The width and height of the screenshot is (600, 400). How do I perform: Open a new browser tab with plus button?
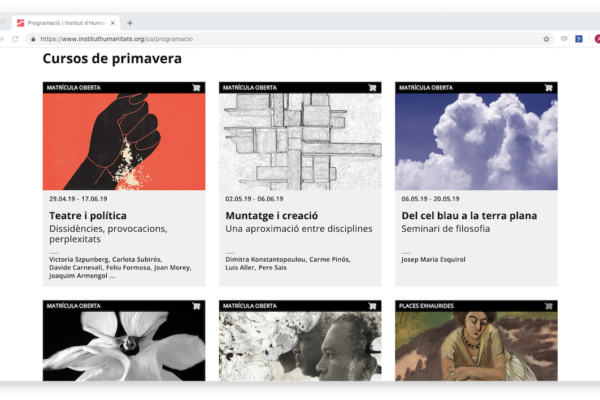click(130, 22)
